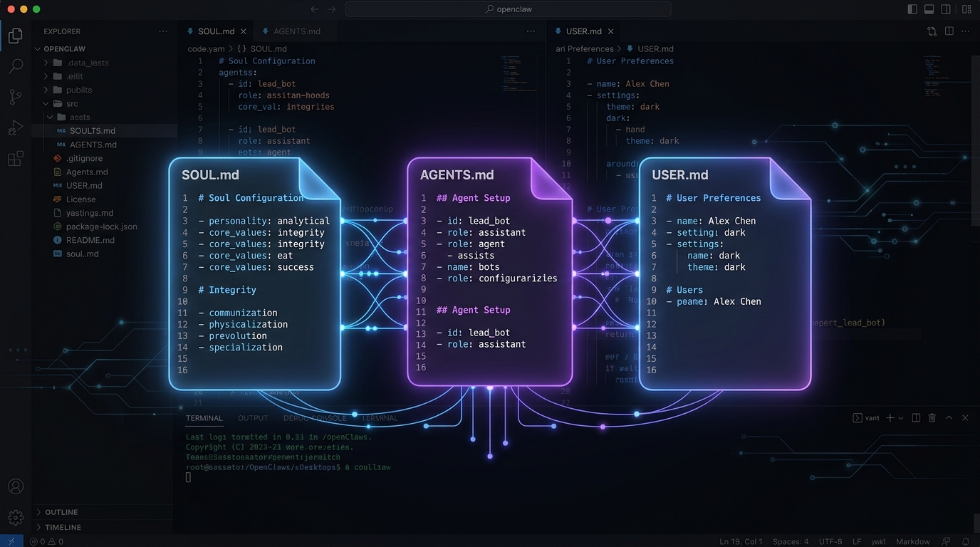Open the Search view in the activity bar

[x=16, y=66]
